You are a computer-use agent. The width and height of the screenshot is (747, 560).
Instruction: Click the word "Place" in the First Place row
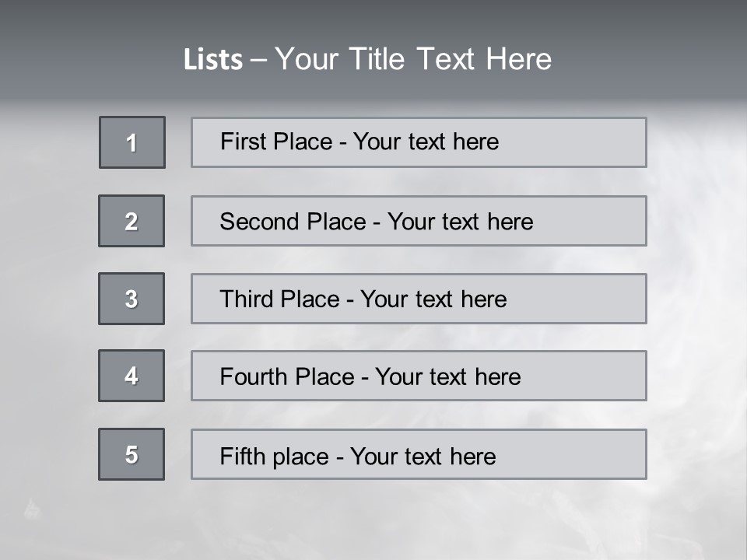click(x=303, y=142)
